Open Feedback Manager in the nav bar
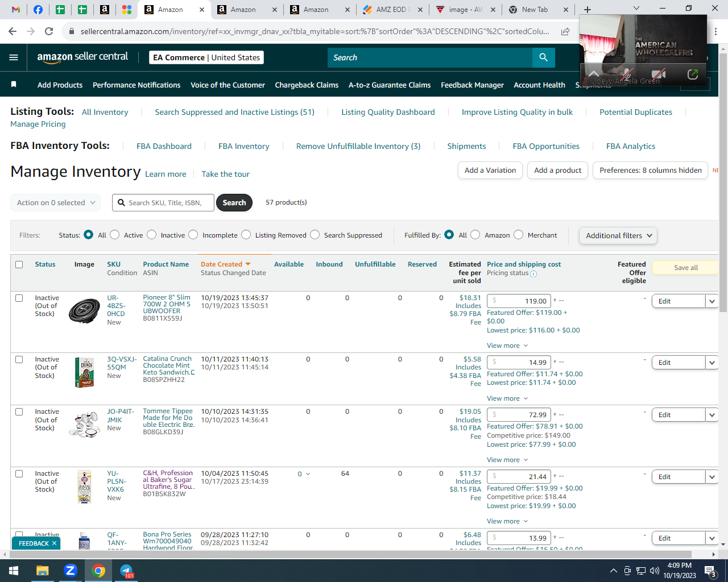Screen dimensions: 728x582 tap(472, 85)
